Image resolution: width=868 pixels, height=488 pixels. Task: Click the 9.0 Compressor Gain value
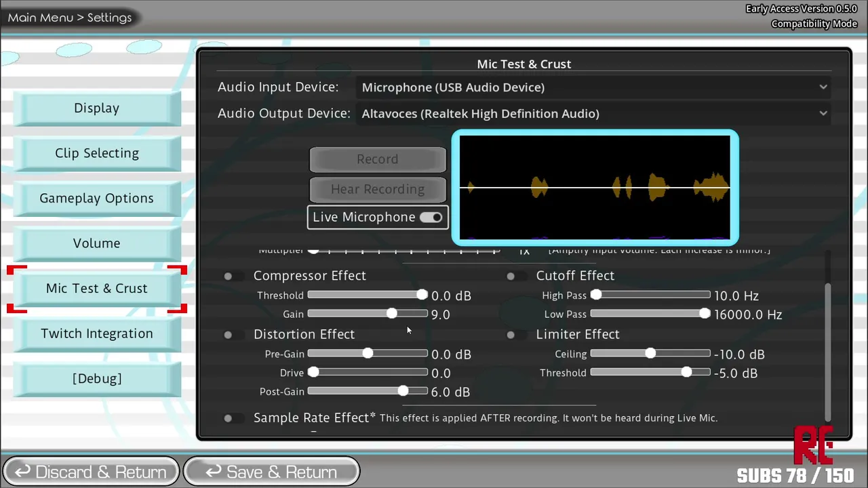(441, 314)
